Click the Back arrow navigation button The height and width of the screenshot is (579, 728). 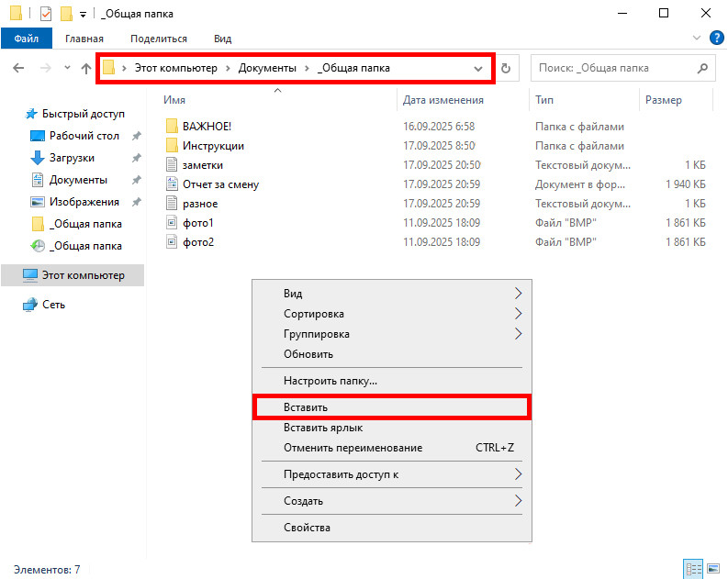click(x=19, y=68)
